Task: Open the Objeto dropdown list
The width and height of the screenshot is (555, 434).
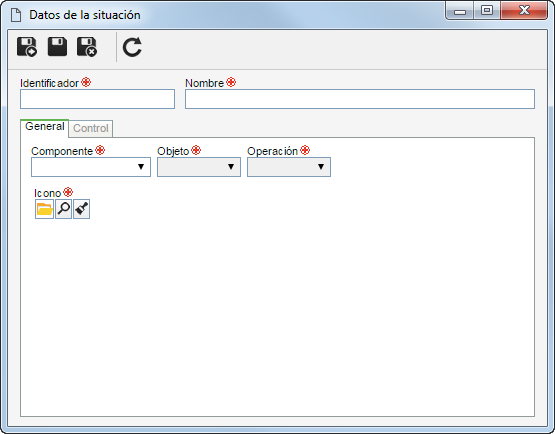Action: (199, 167)
